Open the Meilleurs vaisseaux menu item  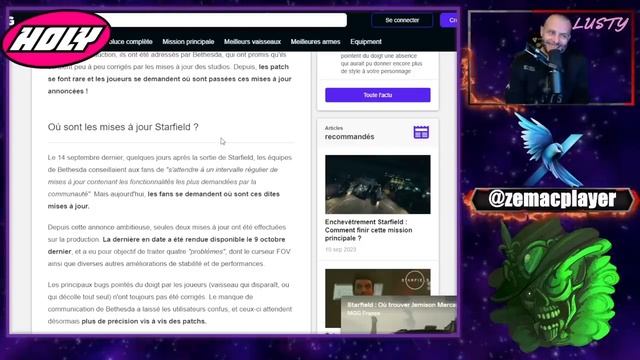(x=252, y=42)
